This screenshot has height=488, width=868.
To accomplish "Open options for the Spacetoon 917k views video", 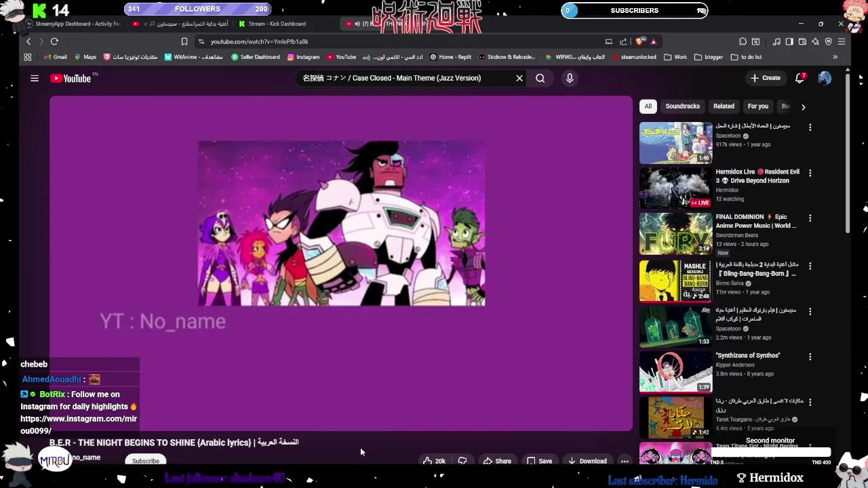I will click(x=810, y=127).
